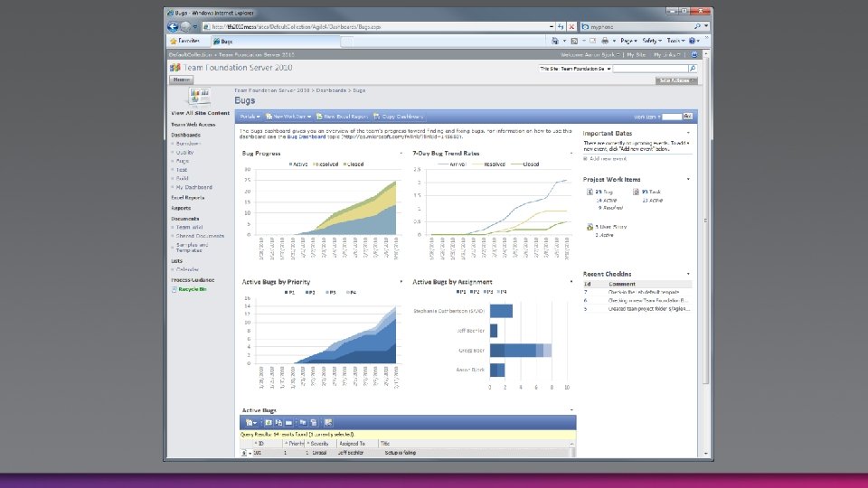Click the Bug icon under Project Work Items
The image size is (868, 488).
(590, 192)
